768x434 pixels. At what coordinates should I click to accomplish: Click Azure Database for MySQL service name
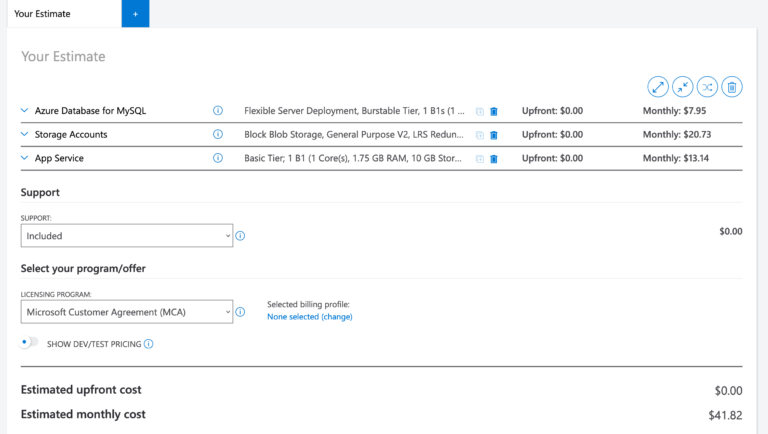coord(90,111)
